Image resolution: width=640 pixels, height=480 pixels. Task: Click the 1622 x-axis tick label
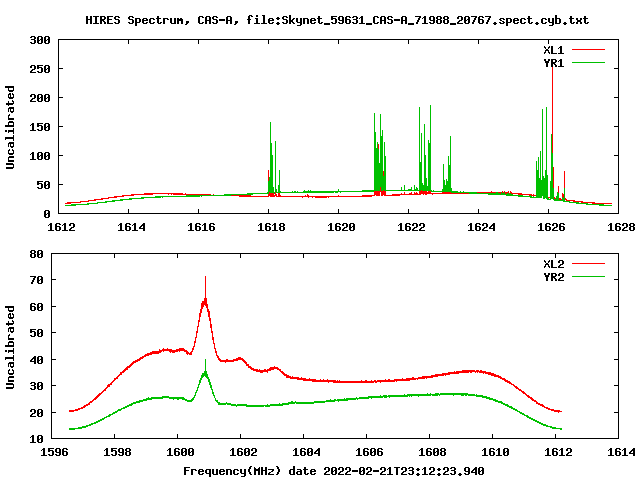[411, 227]
